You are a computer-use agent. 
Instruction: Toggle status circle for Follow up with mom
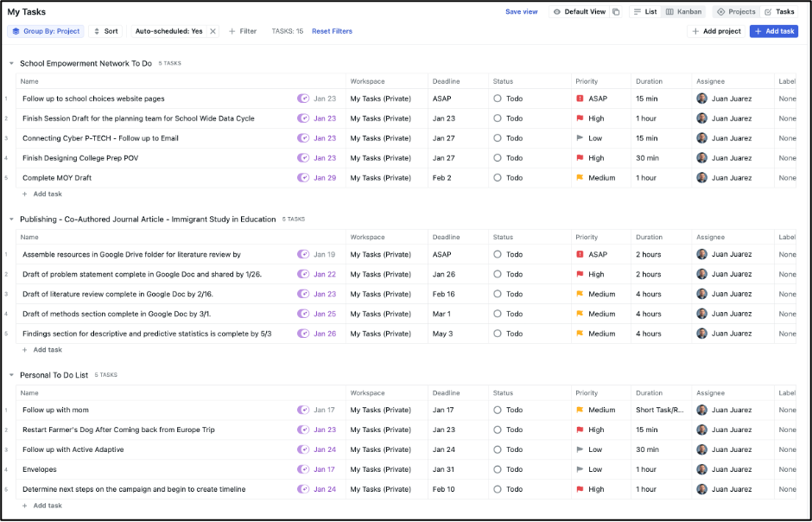pos(498,410)
